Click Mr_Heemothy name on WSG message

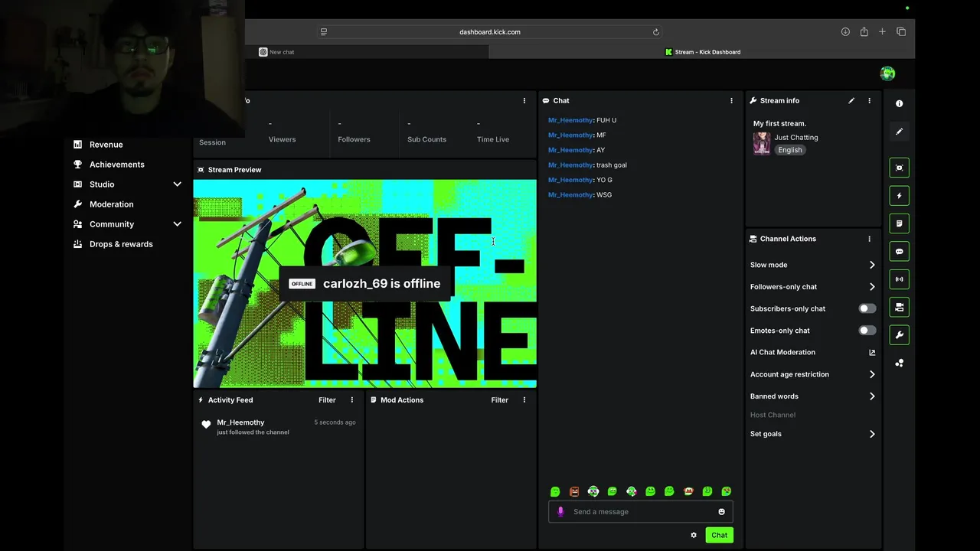pyautogui.click(x=570, y=195)
